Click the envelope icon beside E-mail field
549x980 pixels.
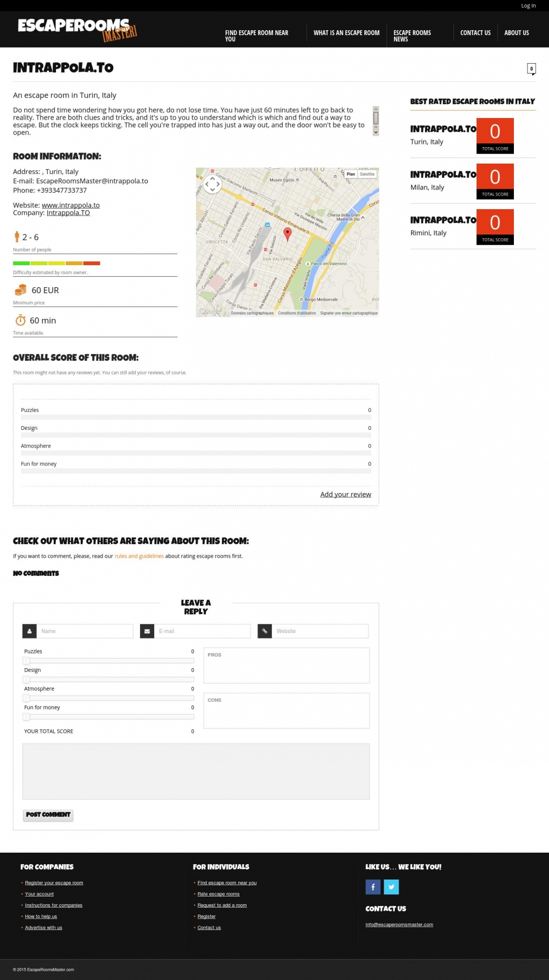tap(147, 631)
